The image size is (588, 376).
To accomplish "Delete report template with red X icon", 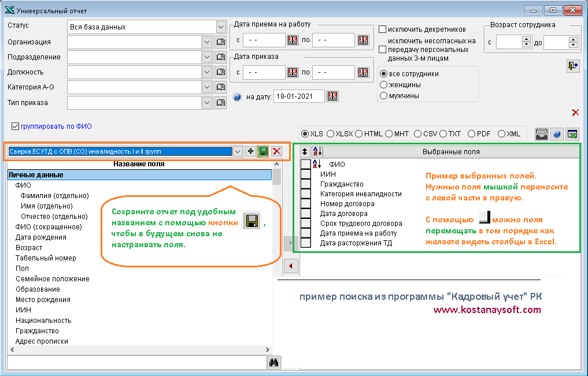I will (x=276, y=151).
